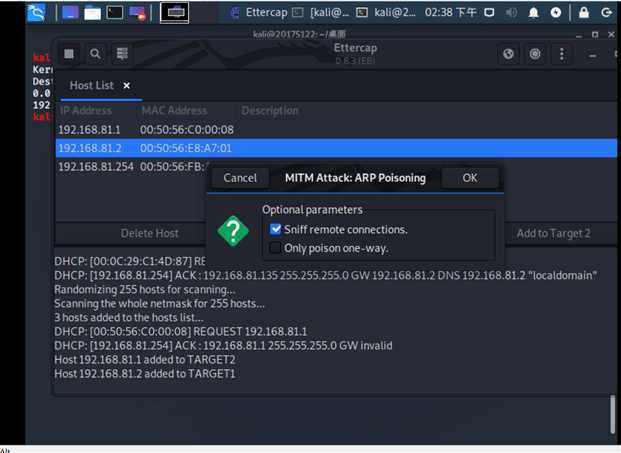Show desktop using blue panel icon
This screenshot has width=621, height=453.
[x=70, y=13]
